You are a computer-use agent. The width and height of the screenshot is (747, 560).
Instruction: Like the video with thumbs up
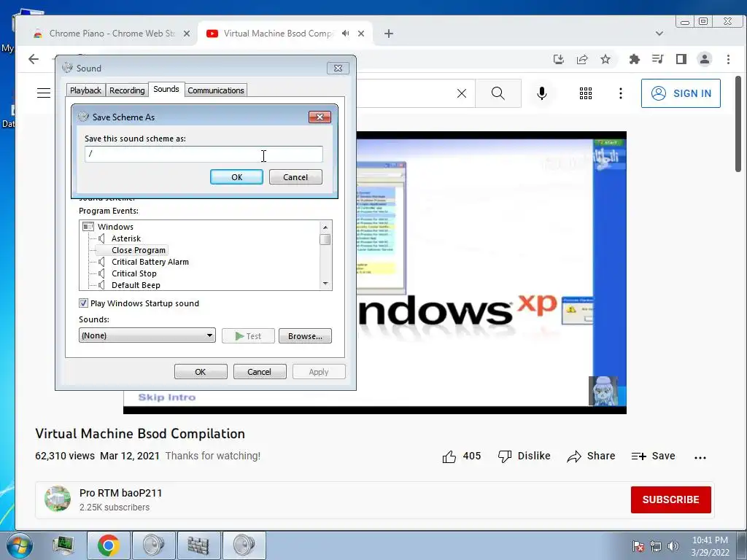449,456
